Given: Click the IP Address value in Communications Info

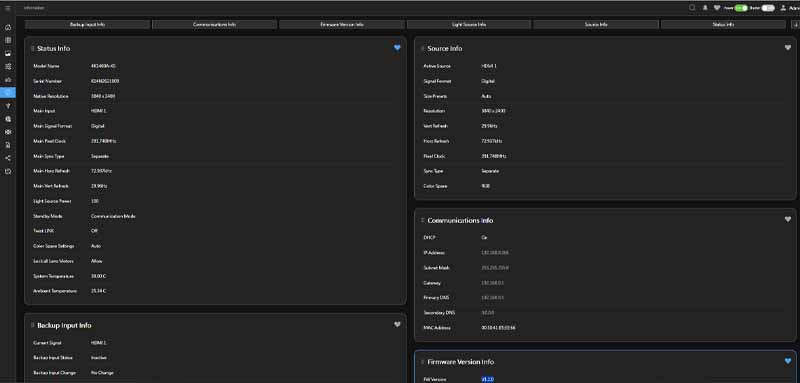Looking at the screenshot, I should coord(494,252).
